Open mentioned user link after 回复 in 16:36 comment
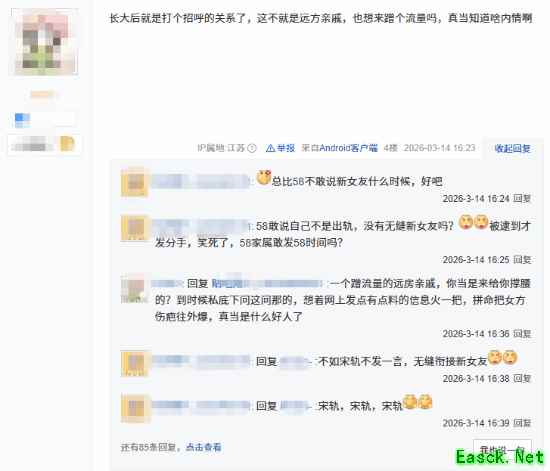This screenshot has height=471, width=550. click(267, 283)
